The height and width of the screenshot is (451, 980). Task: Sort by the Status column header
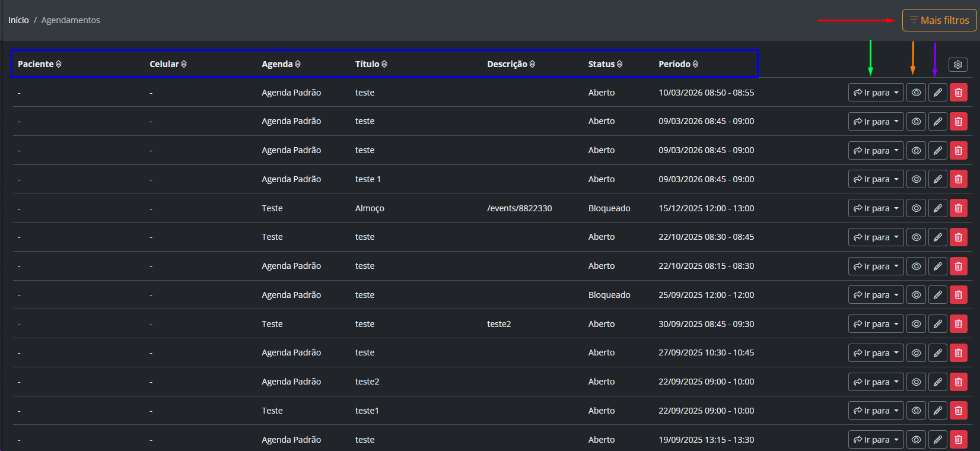click(x=605, y=64)
